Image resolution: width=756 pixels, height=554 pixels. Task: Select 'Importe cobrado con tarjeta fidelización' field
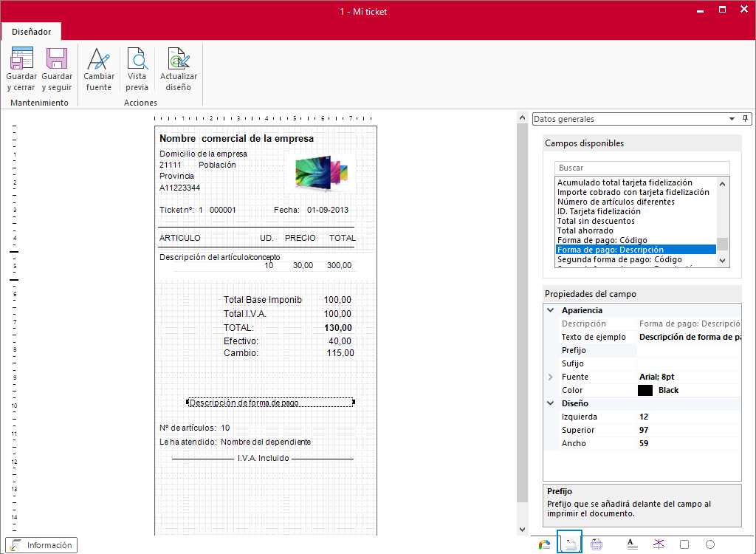(633, 192)
